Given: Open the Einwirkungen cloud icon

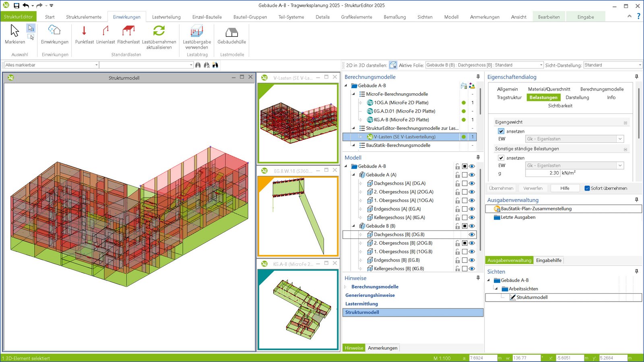Looking at the screenshot, I should (x=54, y=31).
